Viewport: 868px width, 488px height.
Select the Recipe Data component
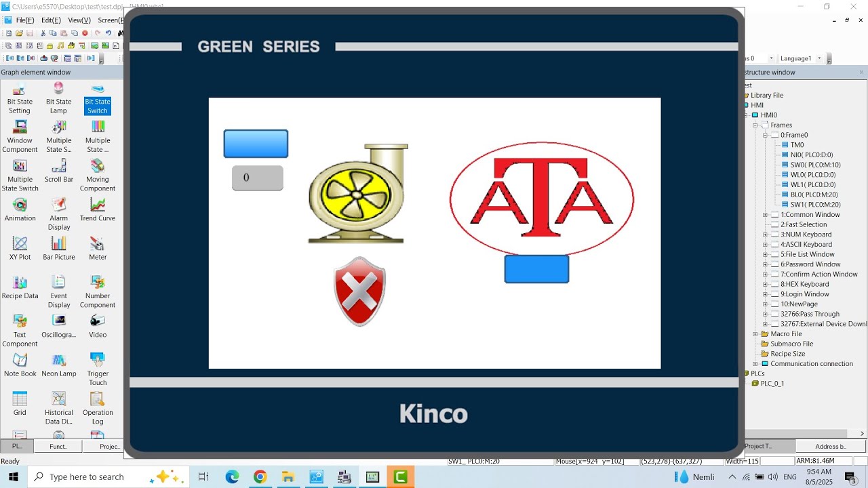click(20, 287)
